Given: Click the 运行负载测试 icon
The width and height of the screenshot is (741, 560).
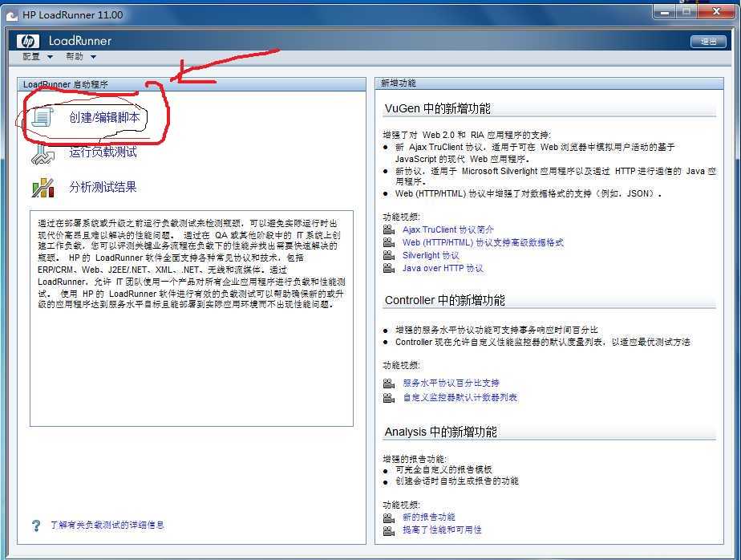Looking at the screenshot, I should tap(43, 154).
